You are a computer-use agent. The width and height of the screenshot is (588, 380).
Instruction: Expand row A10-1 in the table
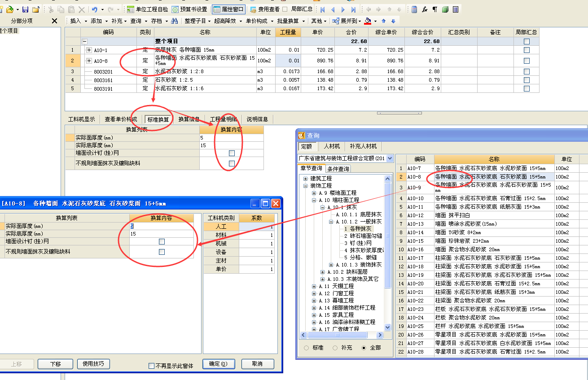89,50
